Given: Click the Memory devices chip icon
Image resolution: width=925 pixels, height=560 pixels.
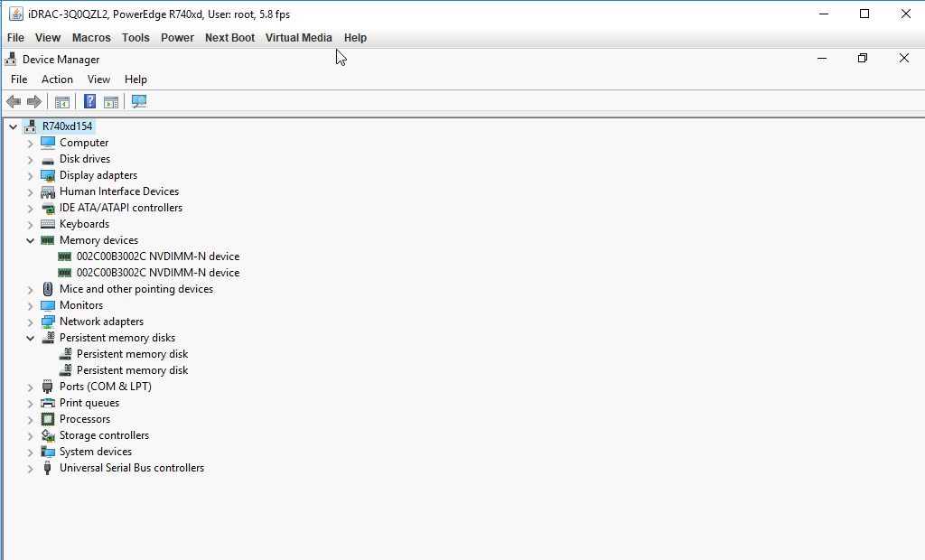Looking at the screenshot, I should (48, 240).
